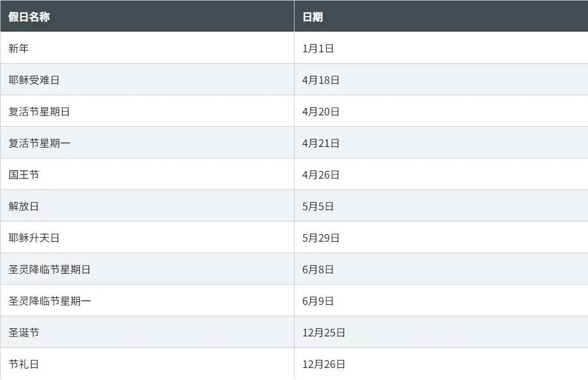Image resolution: width=588 pixels, height=380 pixels.
Task: Select the 解放日 holiday cell
Action: 24,206
